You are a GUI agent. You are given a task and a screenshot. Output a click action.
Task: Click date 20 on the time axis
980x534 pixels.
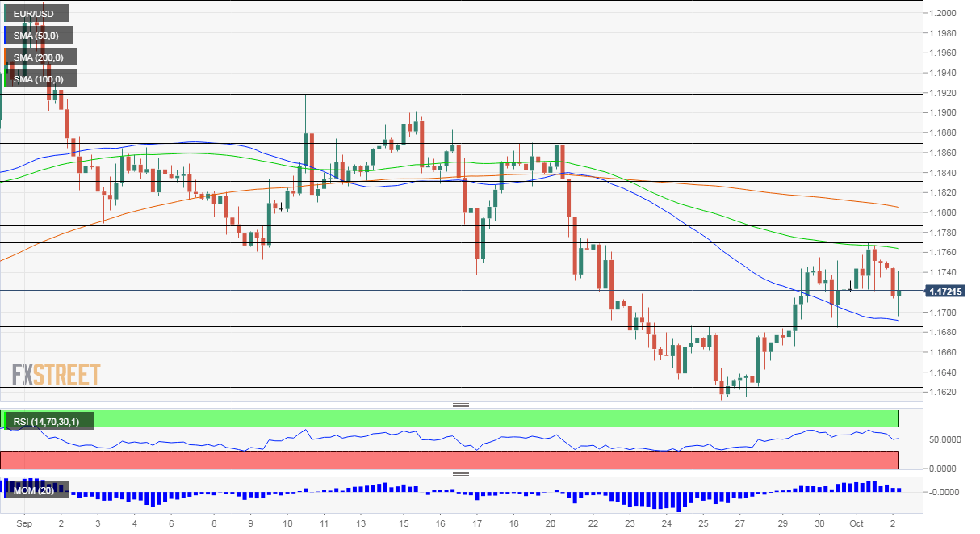(x=551, y=523)
